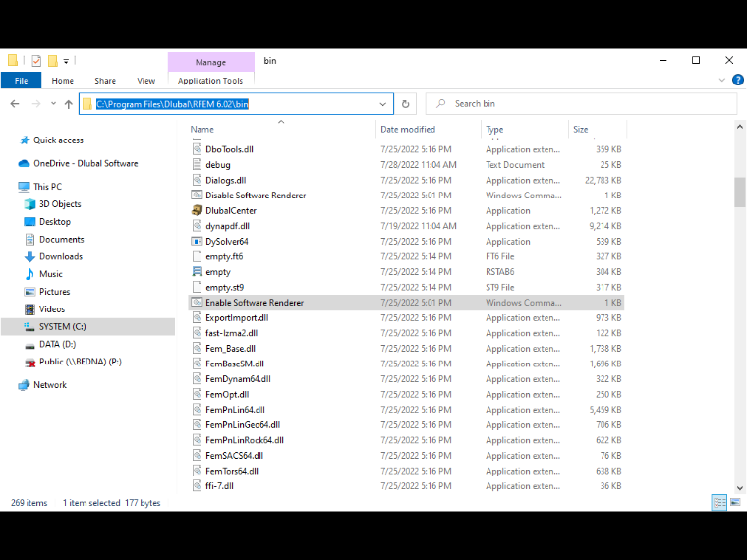Click the New Folder icon in title bar
This screenshot has height=560, width=747.
click(x=53, y=61)
